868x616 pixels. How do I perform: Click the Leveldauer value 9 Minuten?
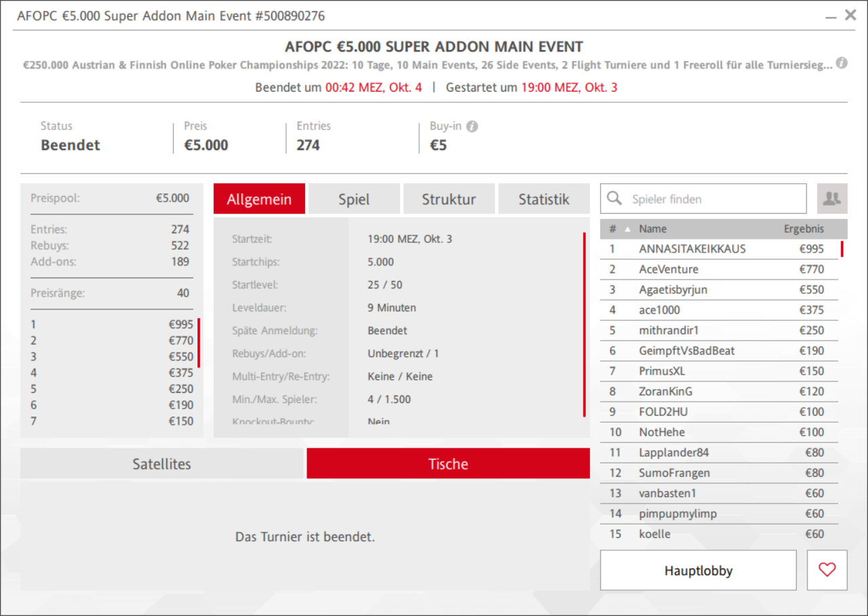tap(392, 308)
